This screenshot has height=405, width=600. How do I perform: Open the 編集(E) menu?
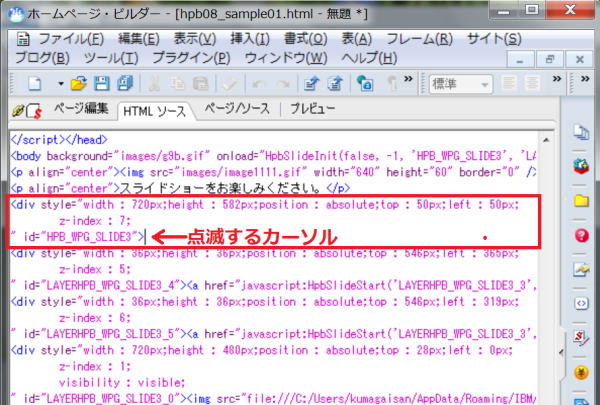click(x=139, y=39)
